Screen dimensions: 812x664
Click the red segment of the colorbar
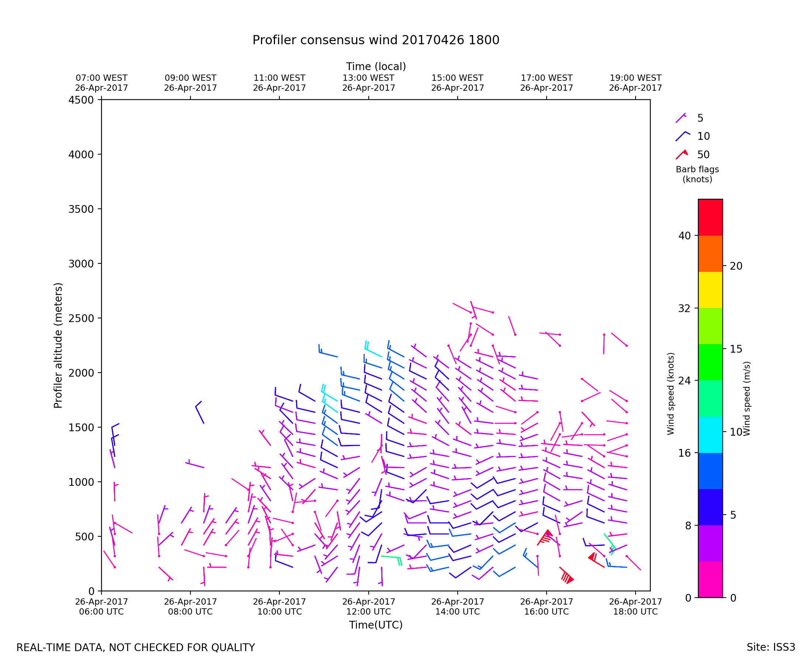pos(710,217)
